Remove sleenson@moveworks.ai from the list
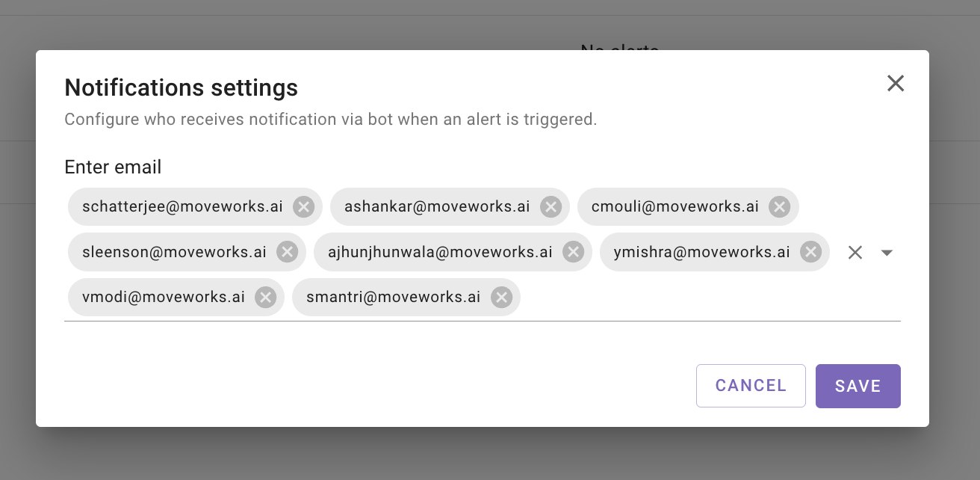Screen dimensions: 980x480 pyautogui.click(x=287, y=252)
